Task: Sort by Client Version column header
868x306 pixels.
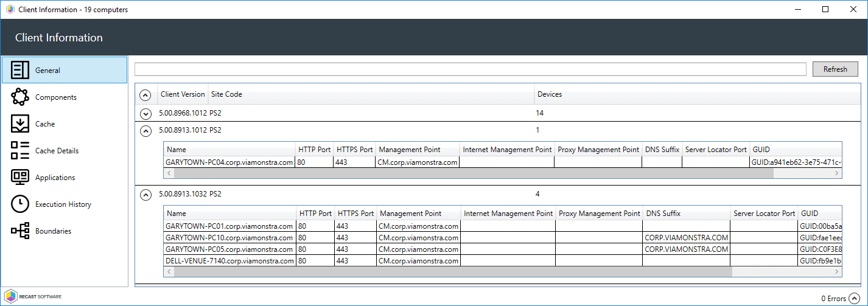Action: (183, 94)
